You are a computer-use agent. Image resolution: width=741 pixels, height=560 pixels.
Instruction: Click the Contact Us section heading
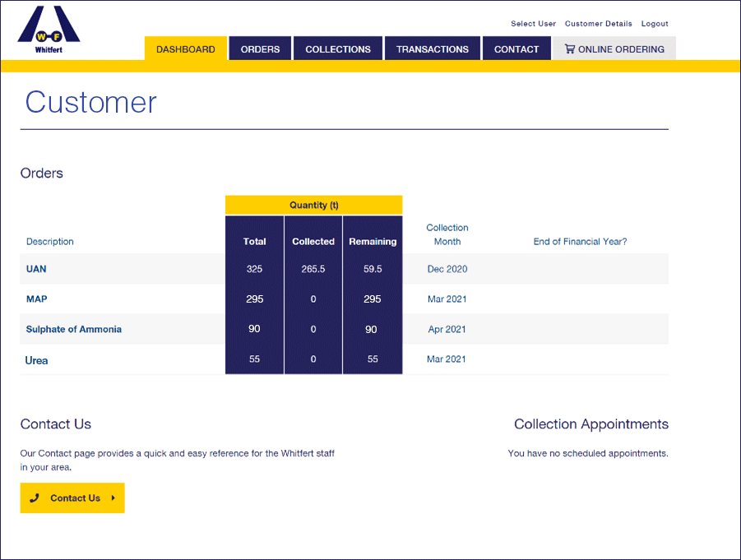56,423
